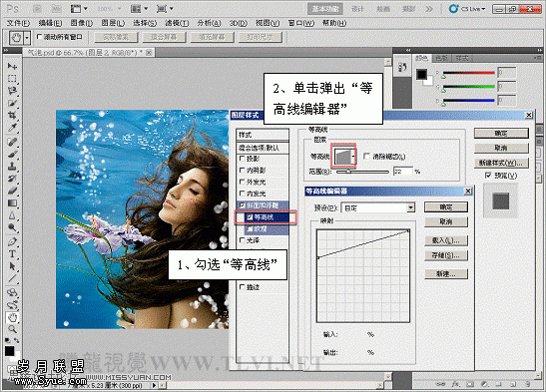Viewport: 546px width, 392px height.
Task: Enable the 外发光 style checkbox
Action: pyautogui.click(x=242, y=182)
